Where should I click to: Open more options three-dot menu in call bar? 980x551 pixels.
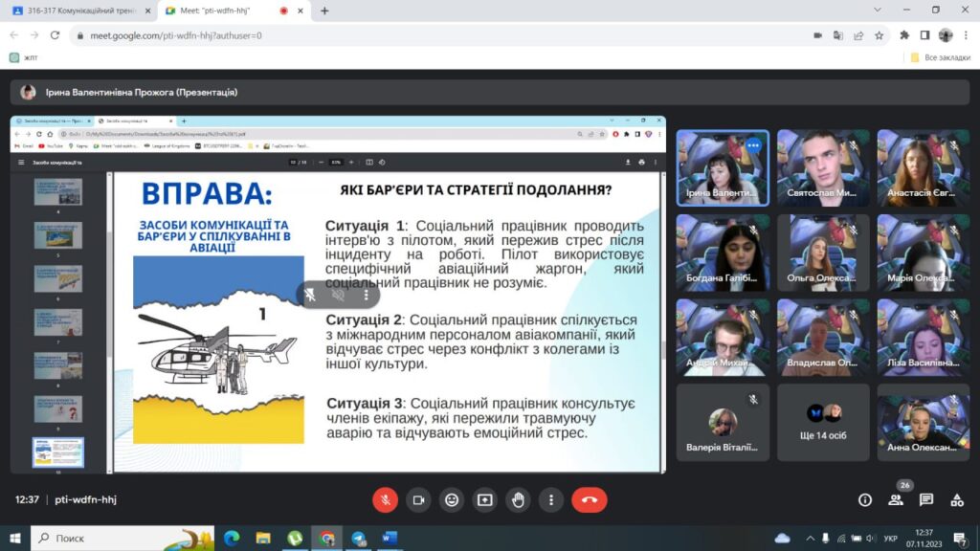tap(551, 499)
